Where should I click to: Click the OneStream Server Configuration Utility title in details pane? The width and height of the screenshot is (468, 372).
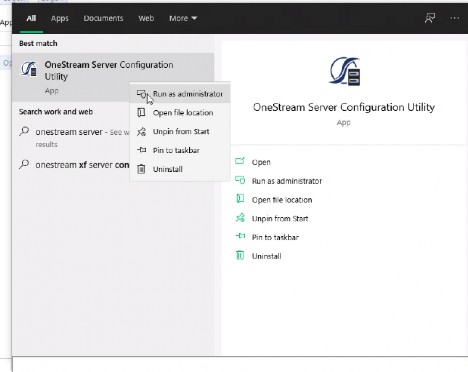click(344, 107)
